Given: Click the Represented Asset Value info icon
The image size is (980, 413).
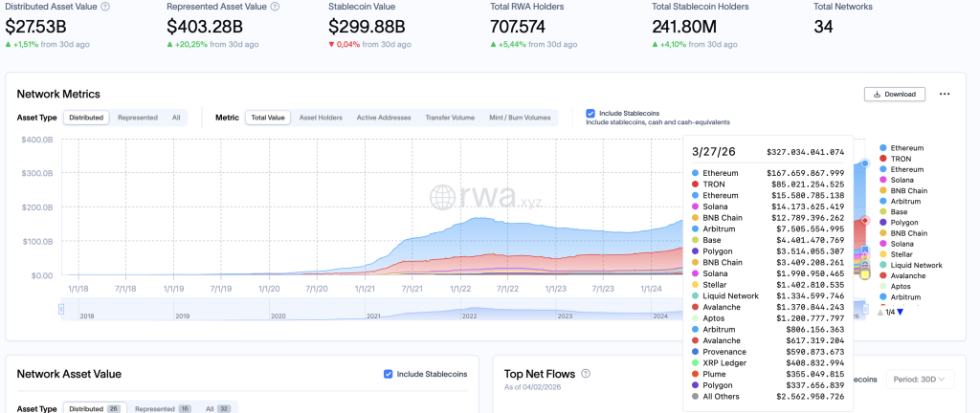Looking at the screenshot, I should click(x=275, y=7).
